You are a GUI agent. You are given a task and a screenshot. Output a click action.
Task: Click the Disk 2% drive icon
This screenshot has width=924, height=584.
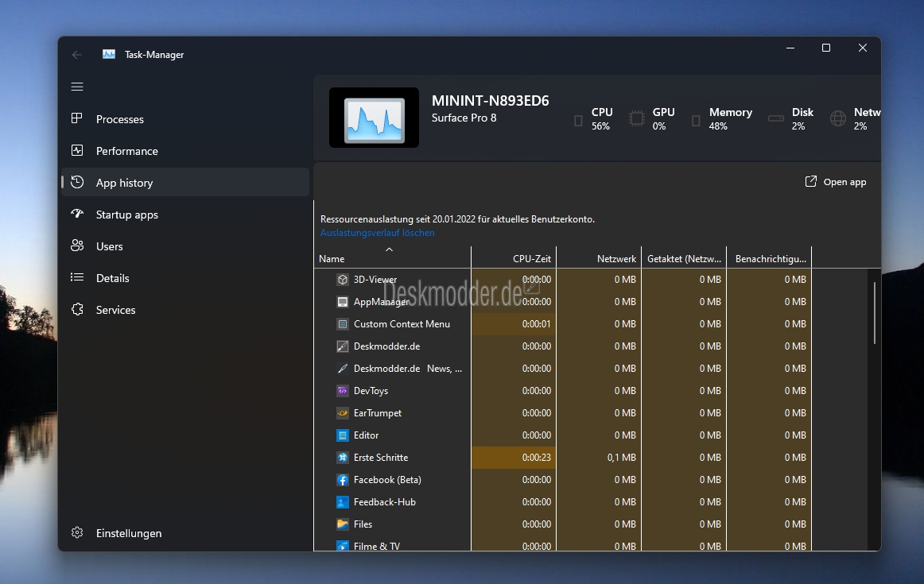click(x=775, y=119)
